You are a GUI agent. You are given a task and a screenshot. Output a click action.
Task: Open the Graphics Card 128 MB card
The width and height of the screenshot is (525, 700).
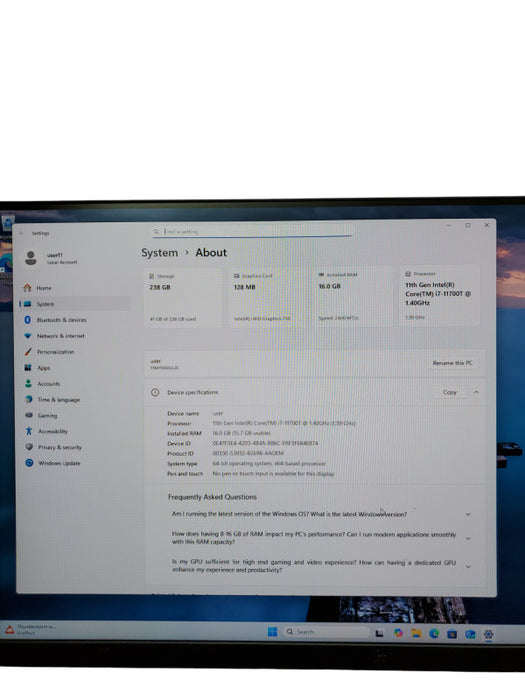point(267,298)
